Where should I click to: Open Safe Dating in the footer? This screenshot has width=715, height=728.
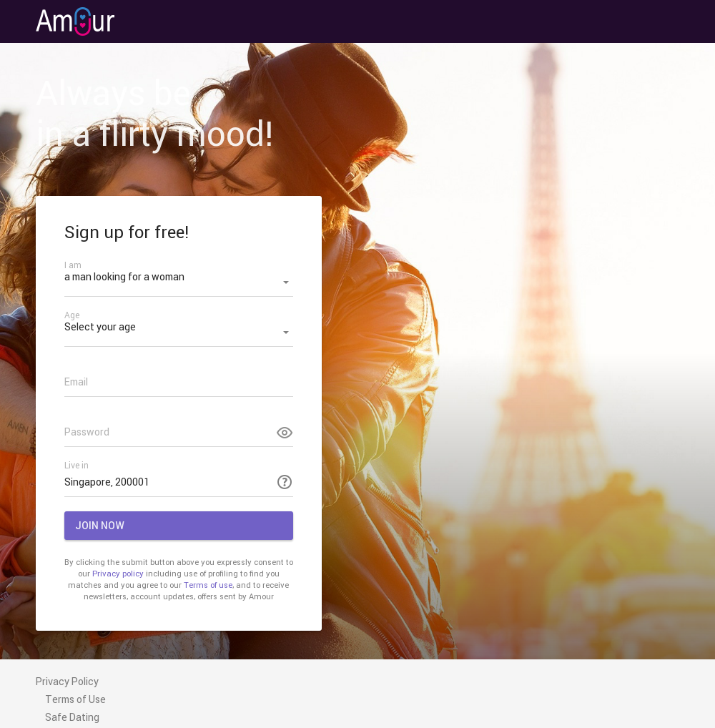[72, 717]
